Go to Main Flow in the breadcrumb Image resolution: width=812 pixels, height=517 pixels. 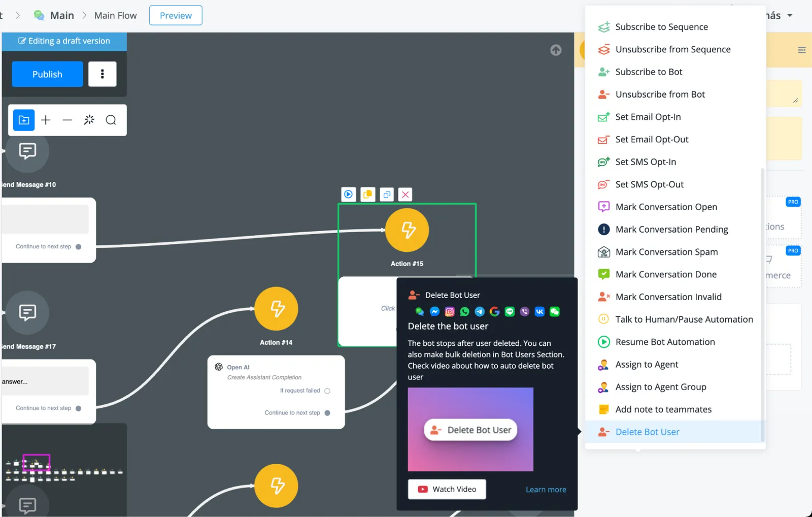[x=115, y=15]
